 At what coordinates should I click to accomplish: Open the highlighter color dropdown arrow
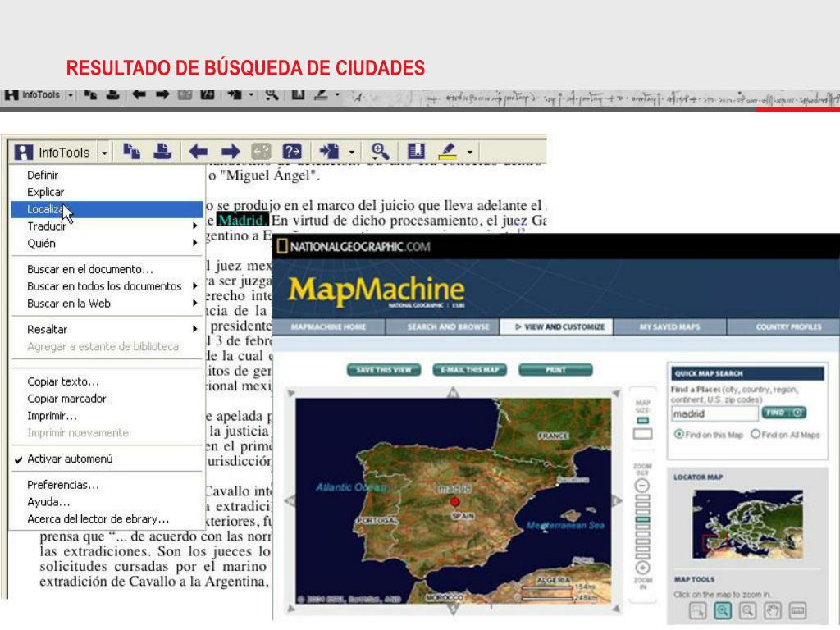click(470, 153)
